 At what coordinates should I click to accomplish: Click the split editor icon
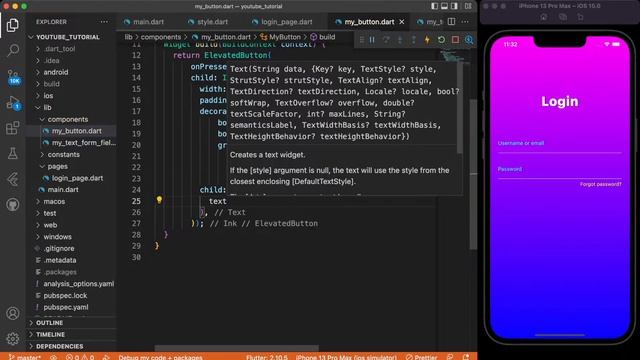point(451,22)
